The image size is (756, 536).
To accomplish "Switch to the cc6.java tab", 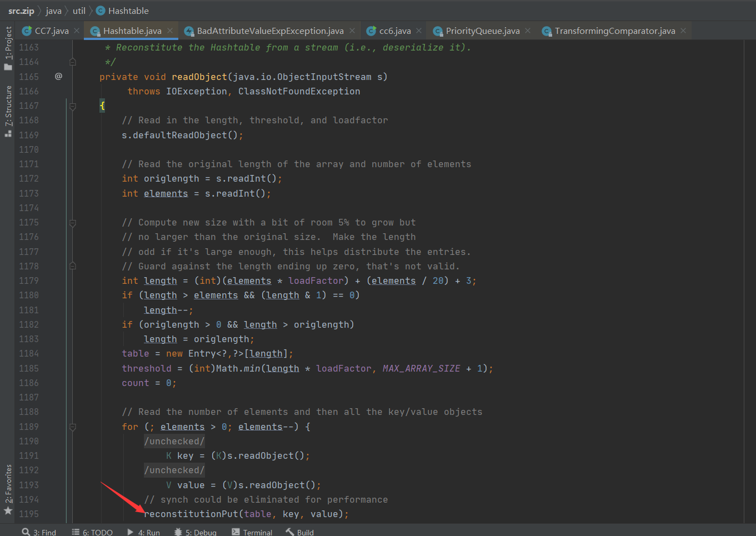I will (395, 31).
